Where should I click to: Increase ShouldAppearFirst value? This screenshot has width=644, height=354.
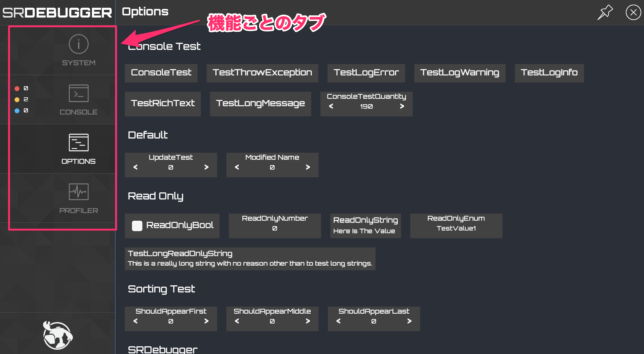(x=206, y=321)
